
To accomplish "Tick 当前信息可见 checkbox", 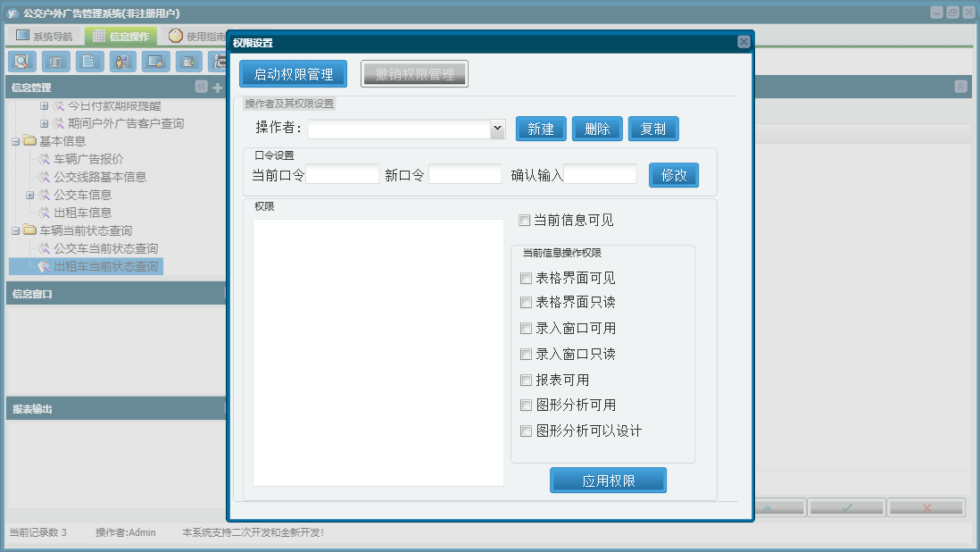I will 525,220.
